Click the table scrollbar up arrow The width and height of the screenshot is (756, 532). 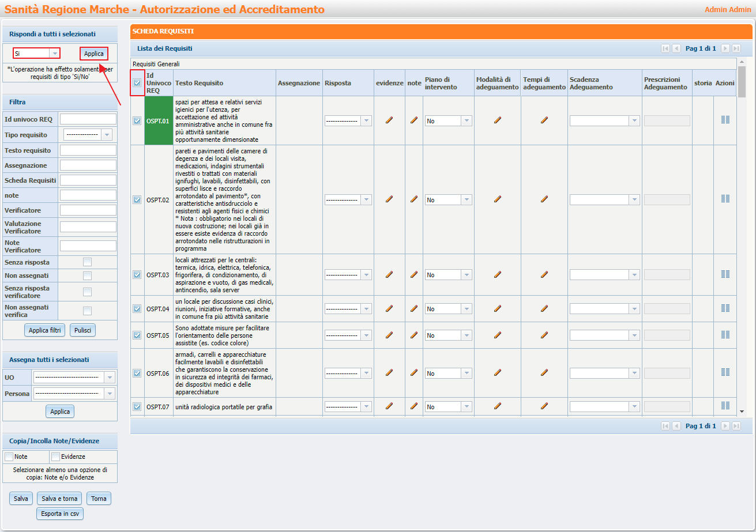pos(742,61)
